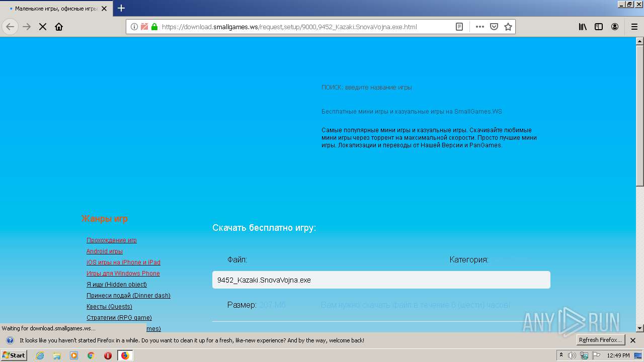Bookmark this page with the star
Viewport: 644px width, 362px height.
coord(508,27)
